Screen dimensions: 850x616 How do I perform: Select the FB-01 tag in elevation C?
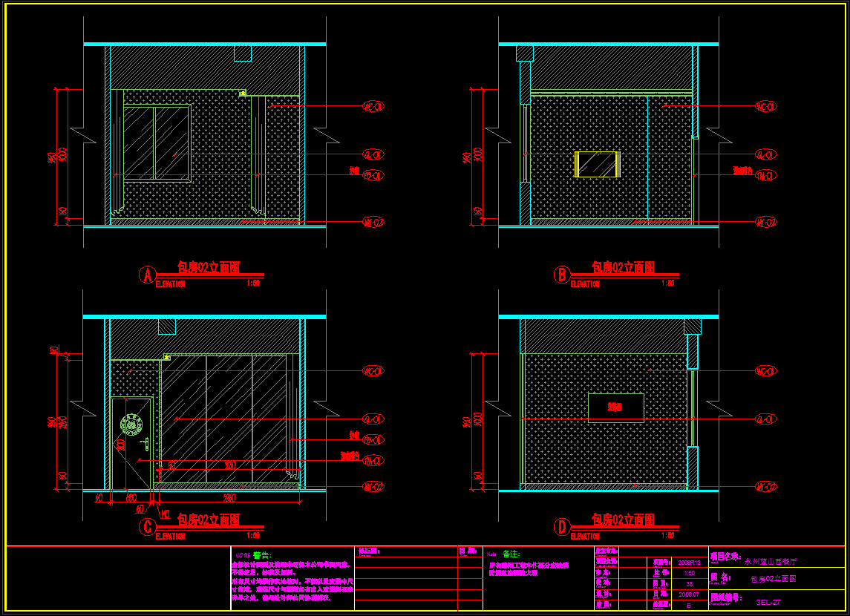pos(372,440)
